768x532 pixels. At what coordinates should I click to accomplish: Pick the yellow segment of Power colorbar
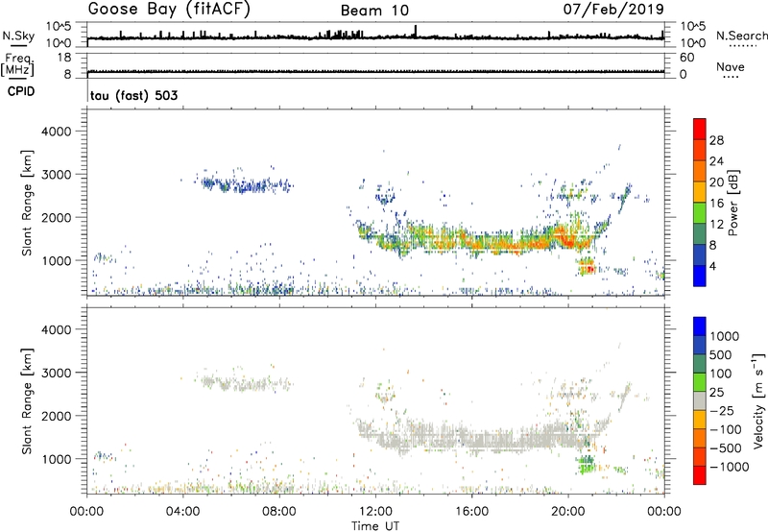click(x=700, y=192)
